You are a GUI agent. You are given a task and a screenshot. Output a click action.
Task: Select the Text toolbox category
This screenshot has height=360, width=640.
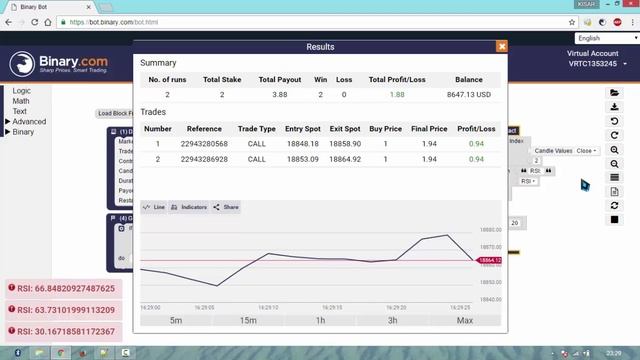[x=19, y=111]
